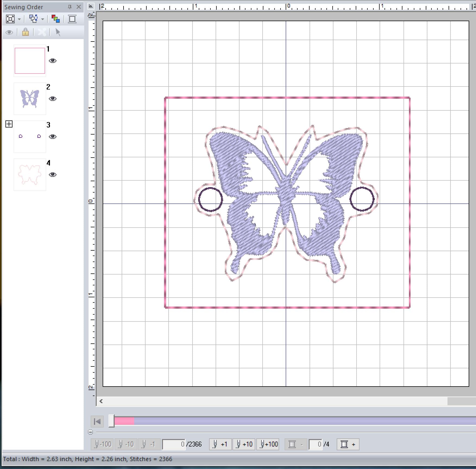Screen dimensions: 476x469
Task: Click the stitch simulator slider handle
Action: coord(111,421)
